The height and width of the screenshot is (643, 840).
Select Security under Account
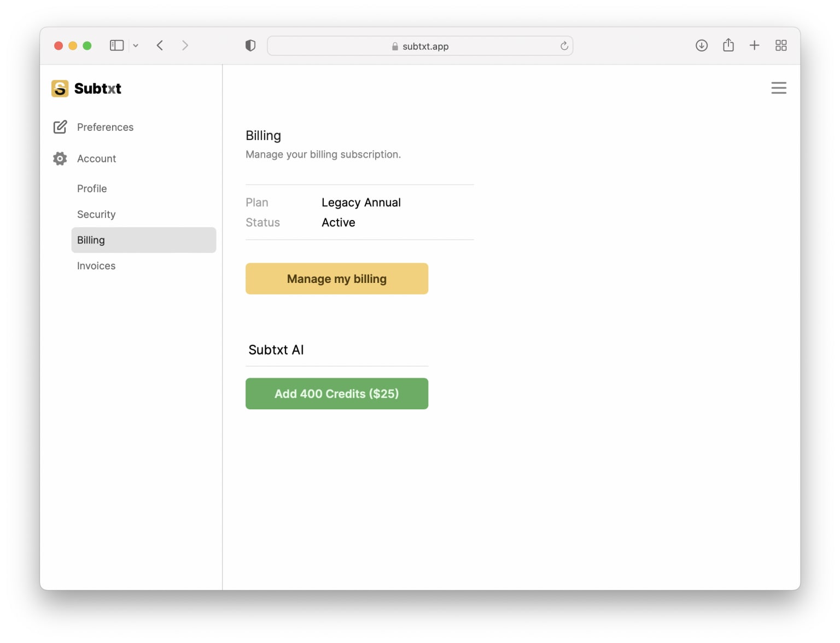[96, 214]
